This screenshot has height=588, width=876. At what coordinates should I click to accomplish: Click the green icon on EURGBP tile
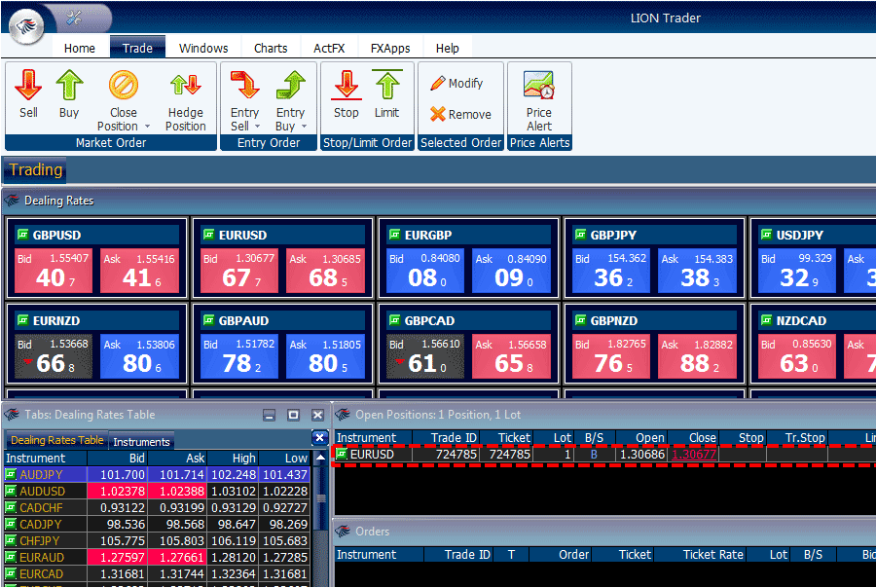(394, 235)
